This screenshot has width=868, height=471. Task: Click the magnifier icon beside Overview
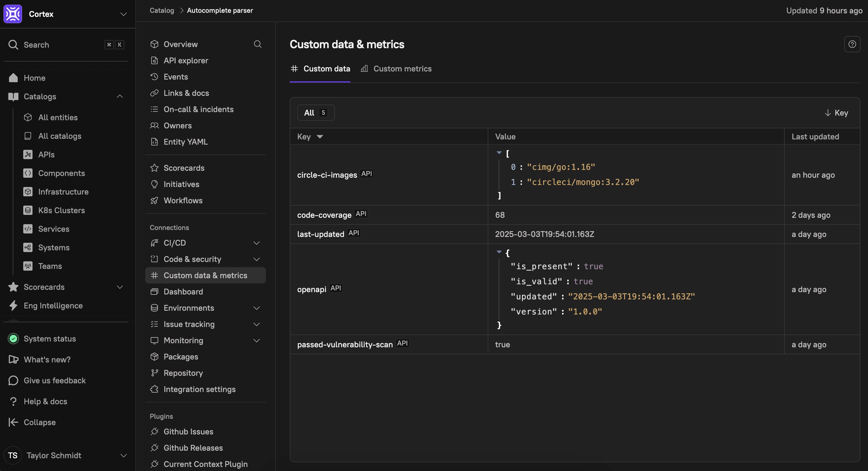257,44
